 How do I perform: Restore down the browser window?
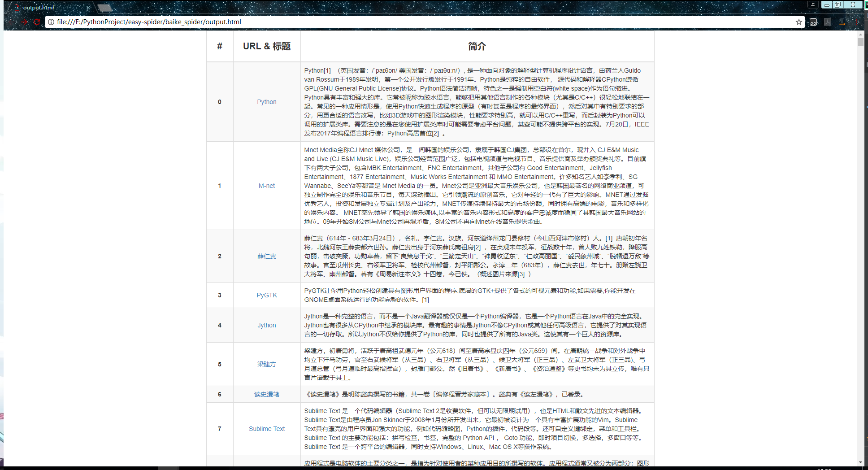[x=838, y=4]
